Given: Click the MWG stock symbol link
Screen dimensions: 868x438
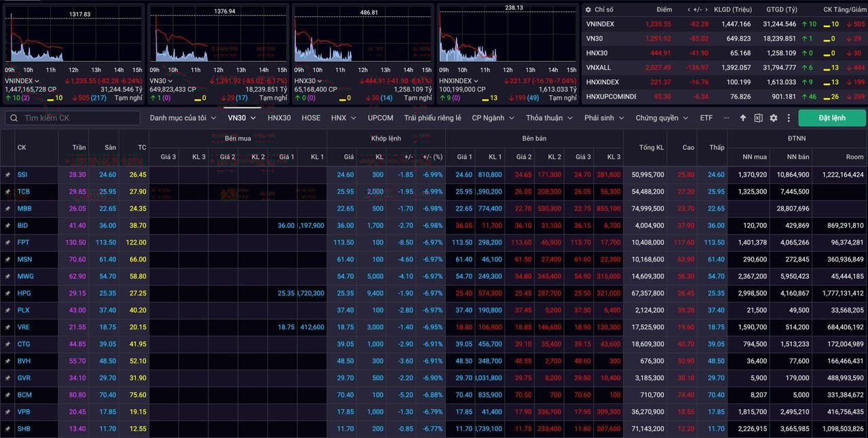Looking at the screenshot, I should (x=25, y=276).
